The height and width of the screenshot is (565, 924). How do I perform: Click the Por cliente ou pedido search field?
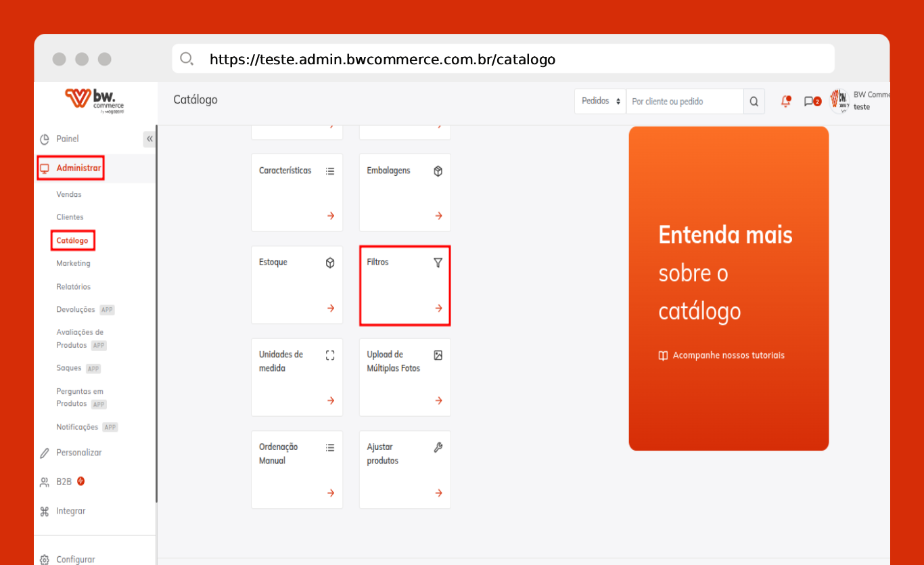click(x=684, y=101)
